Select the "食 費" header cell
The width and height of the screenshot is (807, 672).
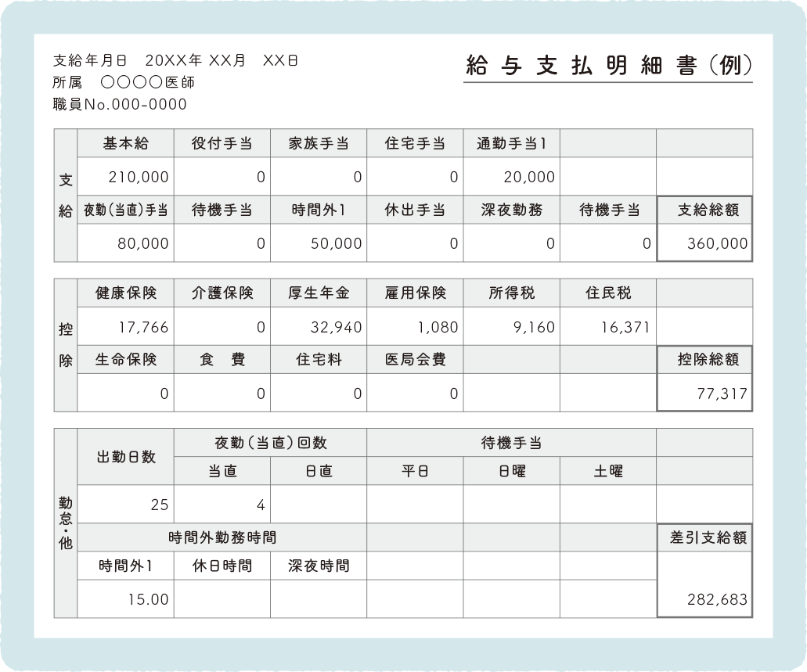[222, 359]
